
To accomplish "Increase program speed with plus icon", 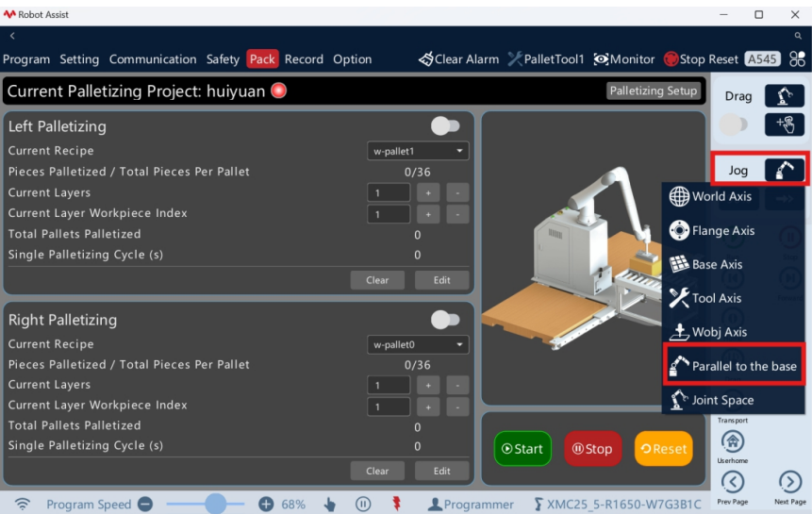I will tap(266, 504).
